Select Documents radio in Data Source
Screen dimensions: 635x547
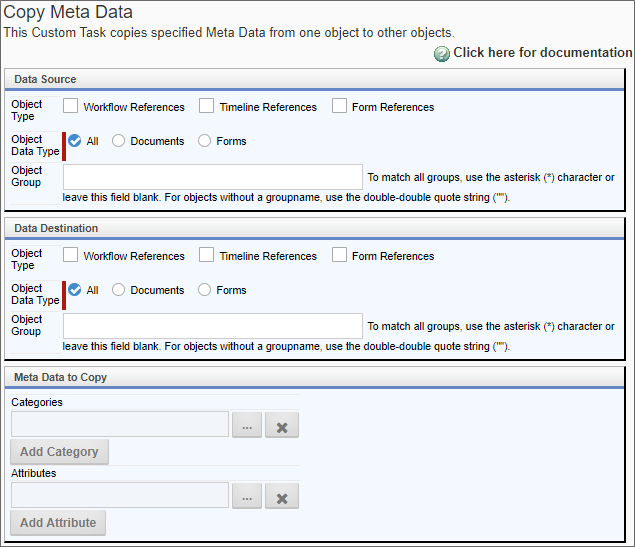point(118,141)
